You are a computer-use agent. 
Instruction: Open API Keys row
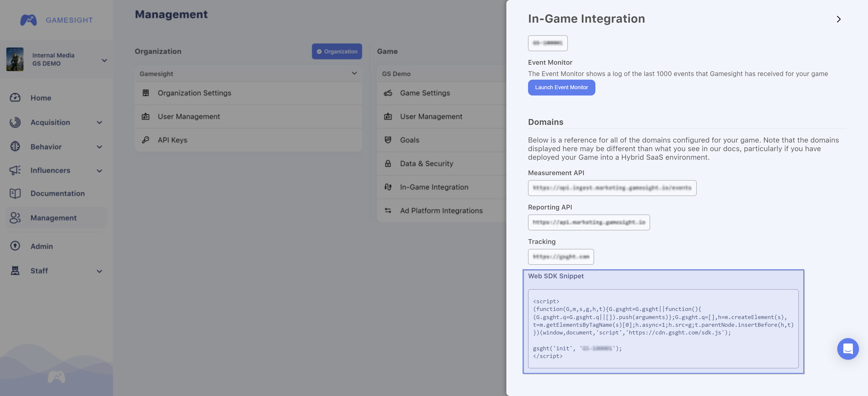pyautogui.click(x=248, y=140)
